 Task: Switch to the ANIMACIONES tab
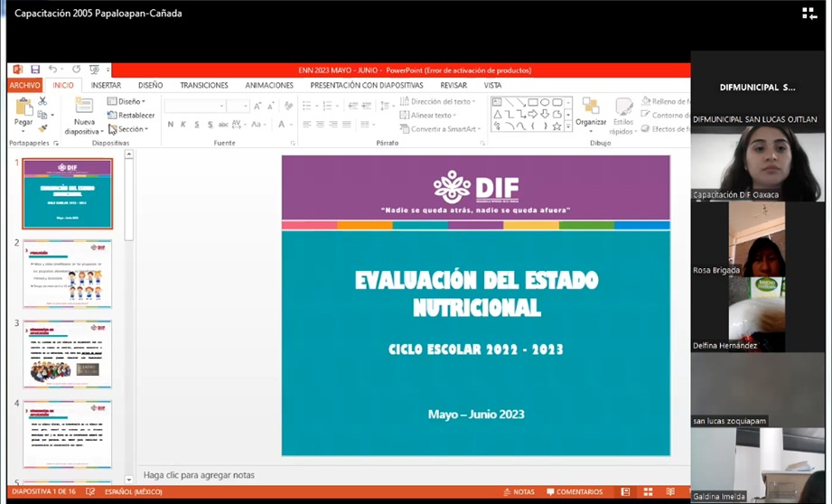(269, 85)
